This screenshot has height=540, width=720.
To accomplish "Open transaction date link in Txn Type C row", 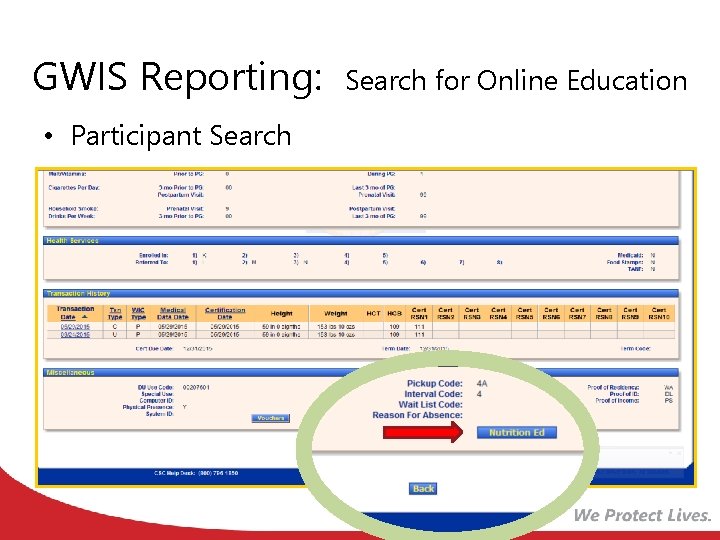I will (75, 327).
